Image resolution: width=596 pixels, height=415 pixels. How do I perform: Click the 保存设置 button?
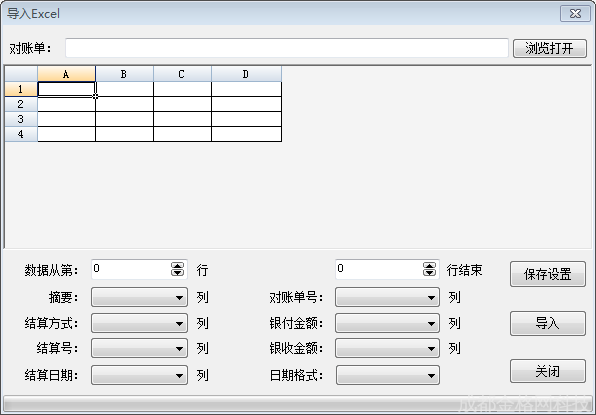[547, 274]
